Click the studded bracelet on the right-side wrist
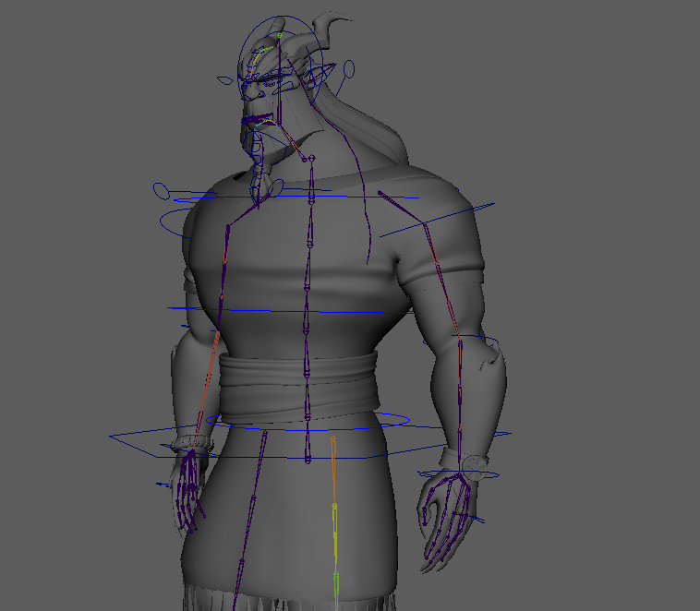This screenshot has height=611, width=700. tap(475, 461)
